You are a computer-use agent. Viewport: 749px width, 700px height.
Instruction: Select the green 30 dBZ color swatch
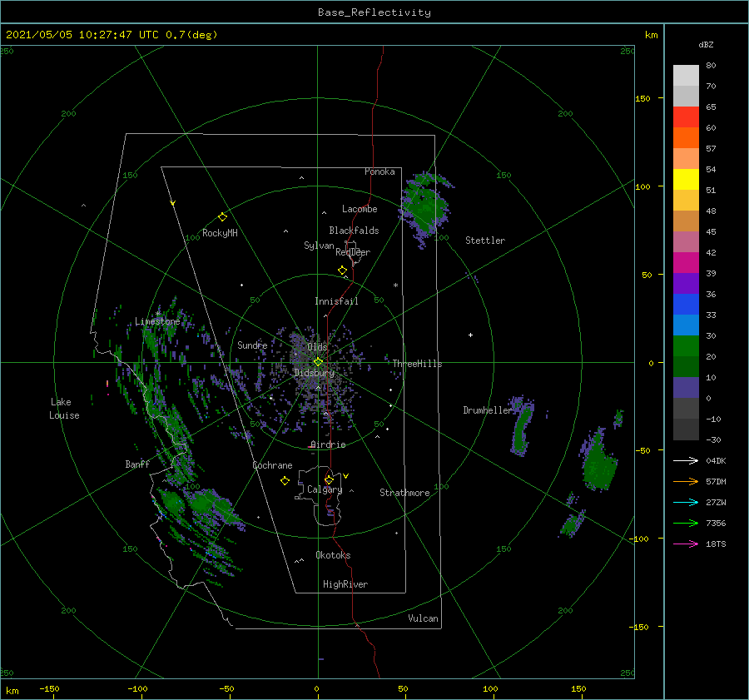pyautogui.click(x=686, y=345)
